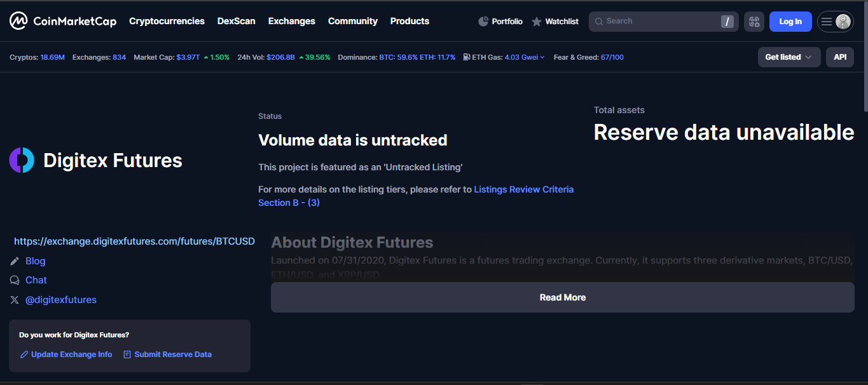Open the Chat link
868x385 pixels.
[36, 280]
